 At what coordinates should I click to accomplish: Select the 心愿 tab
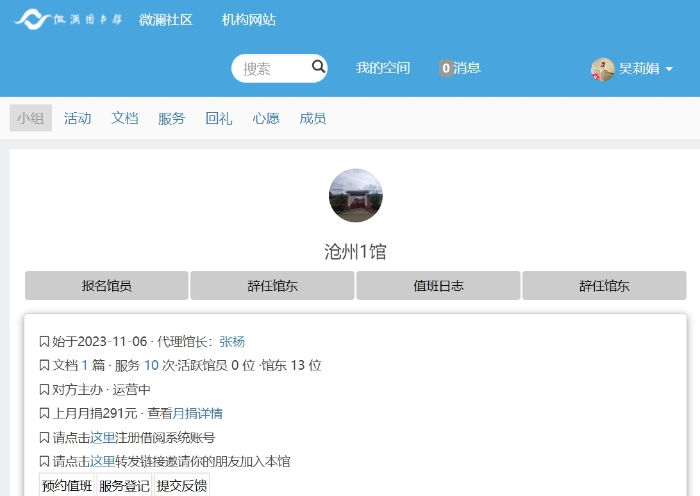pyautogui.click(x=266, y=118)
